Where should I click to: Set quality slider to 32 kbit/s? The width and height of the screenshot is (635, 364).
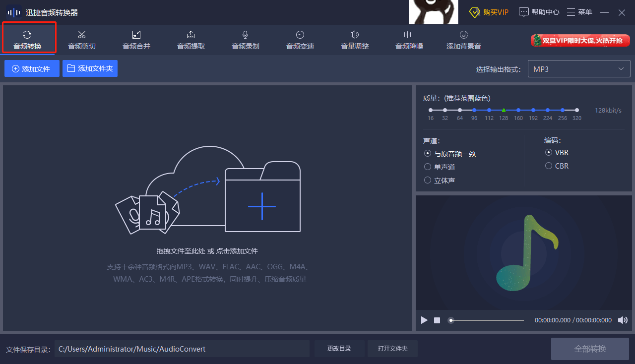tap(445, 110)
